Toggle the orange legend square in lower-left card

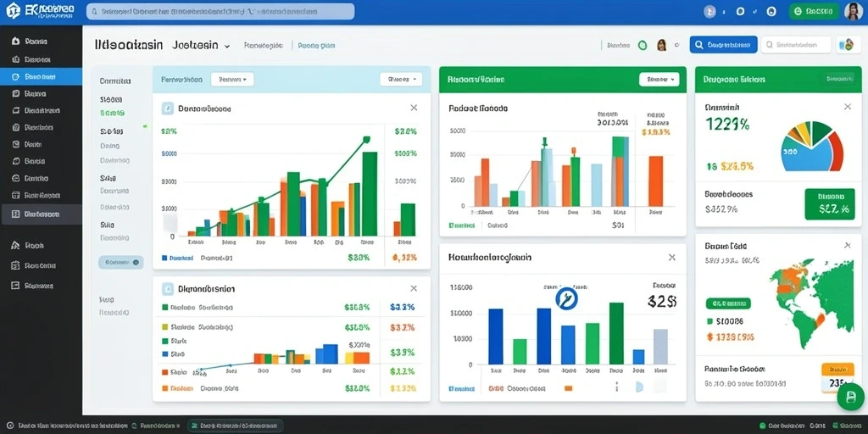(165, 388)
